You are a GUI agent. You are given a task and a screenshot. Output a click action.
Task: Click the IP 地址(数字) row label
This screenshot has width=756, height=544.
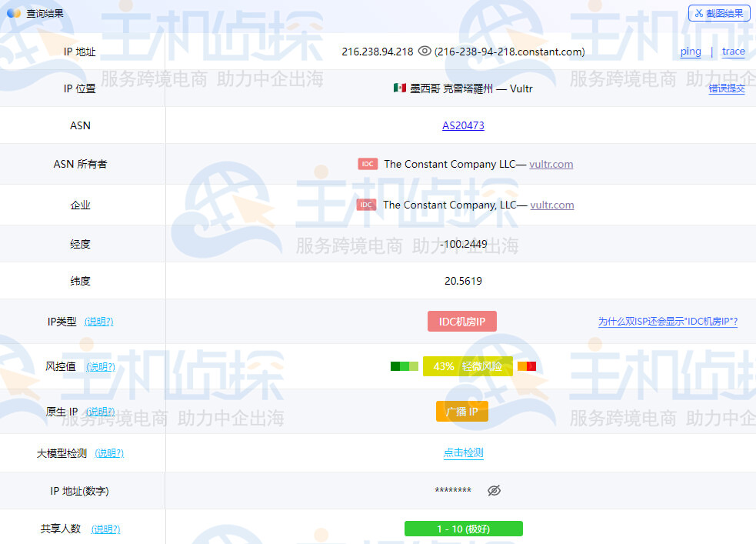coord(79,491)
